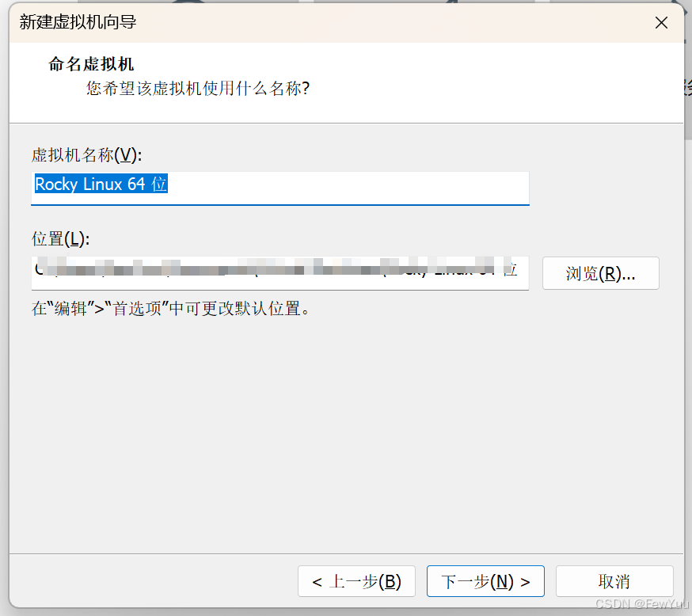Proceed with 下一步(N) button
The height and width of the screenshot is (616, 692).
point(485,581)
